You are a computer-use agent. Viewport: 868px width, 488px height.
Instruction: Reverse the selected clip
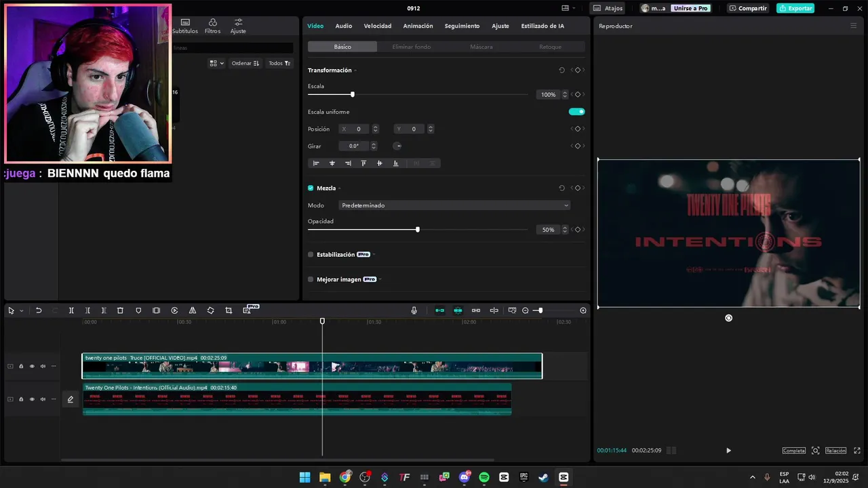(x=174, y=310)
